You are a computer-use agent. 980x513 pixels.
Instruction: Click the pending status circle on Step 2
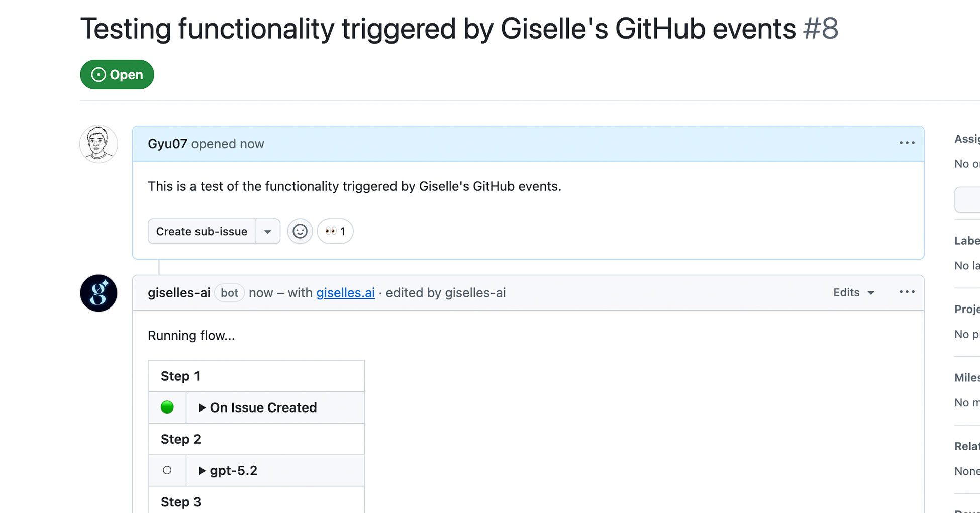coord(167,470)
